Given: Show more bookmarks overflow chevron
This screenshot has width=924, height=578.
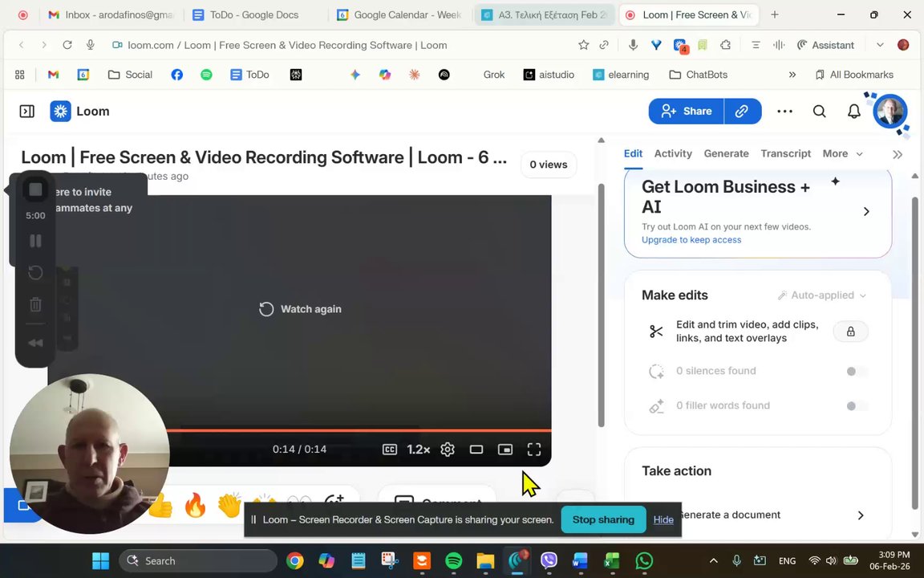Looking at the screenshot, I should [x=792, y=75].
